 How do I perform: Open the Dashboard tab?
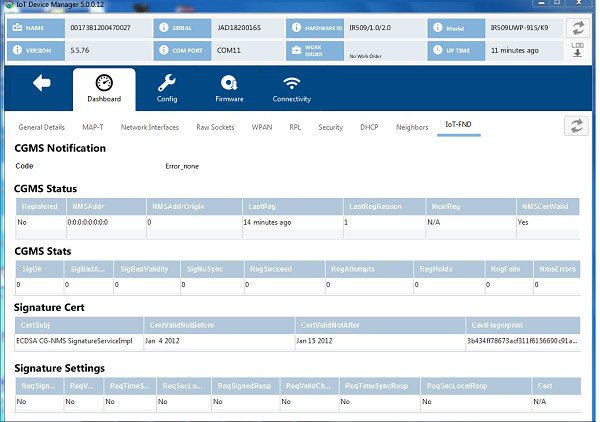tap(104, 90)
